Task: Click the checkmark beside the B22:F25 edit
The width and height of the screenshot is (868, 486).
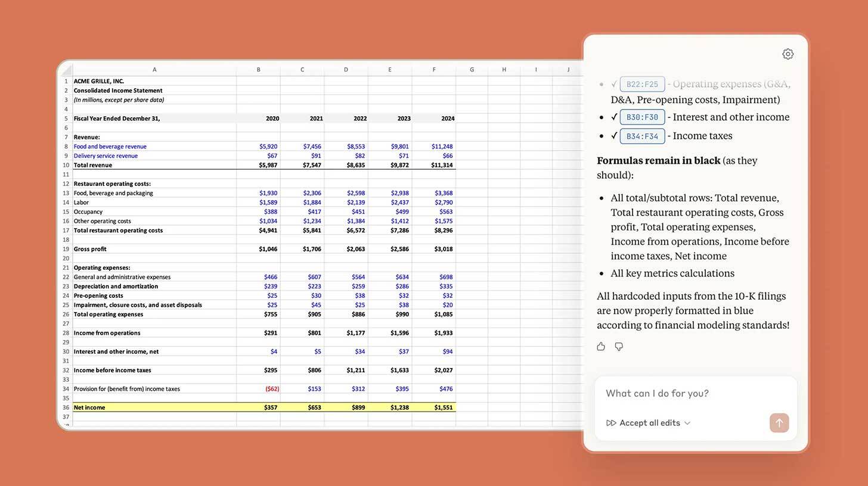Action: (x=613, y=83)
